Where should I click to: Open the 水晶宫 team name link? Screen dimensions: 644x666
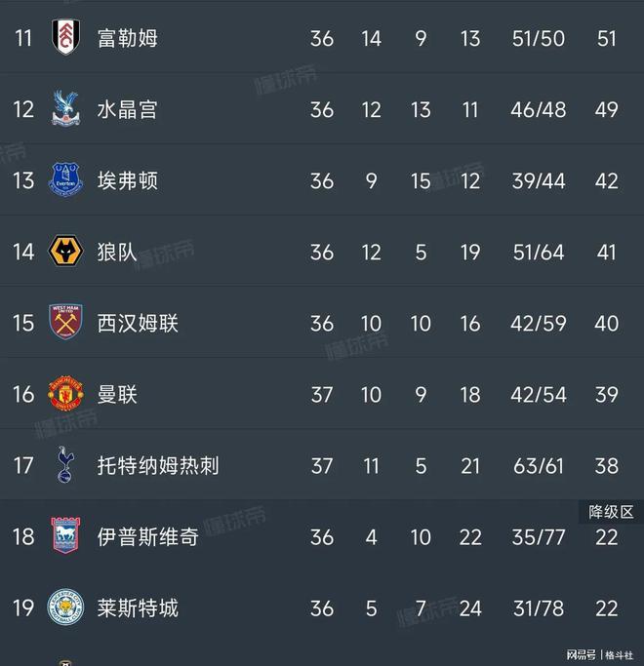point(128,109)
